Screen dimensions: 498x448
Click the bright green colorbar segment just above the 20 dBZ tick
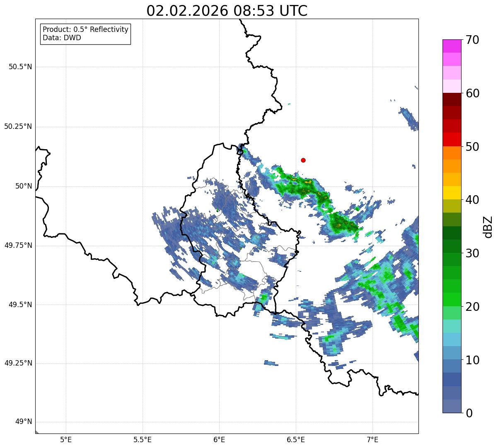(452, 300)
